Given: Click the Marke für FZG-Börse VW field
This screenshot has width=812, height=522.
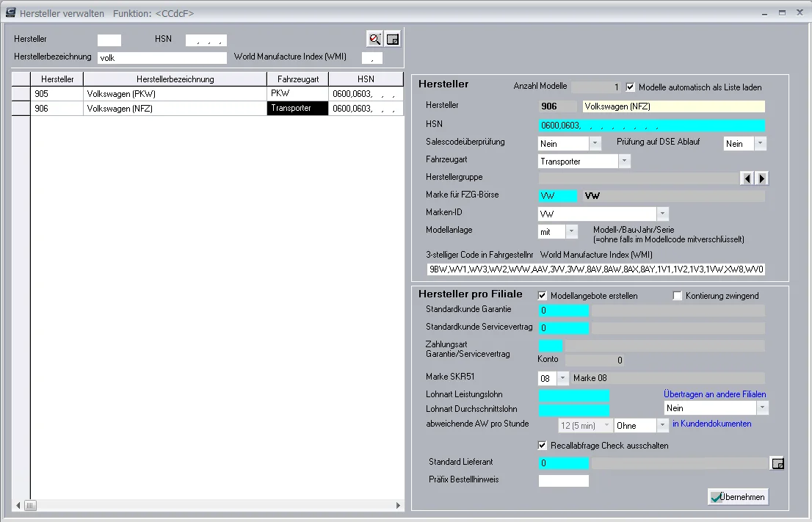Looking at the screenshot, I should [x=558, y=196].
